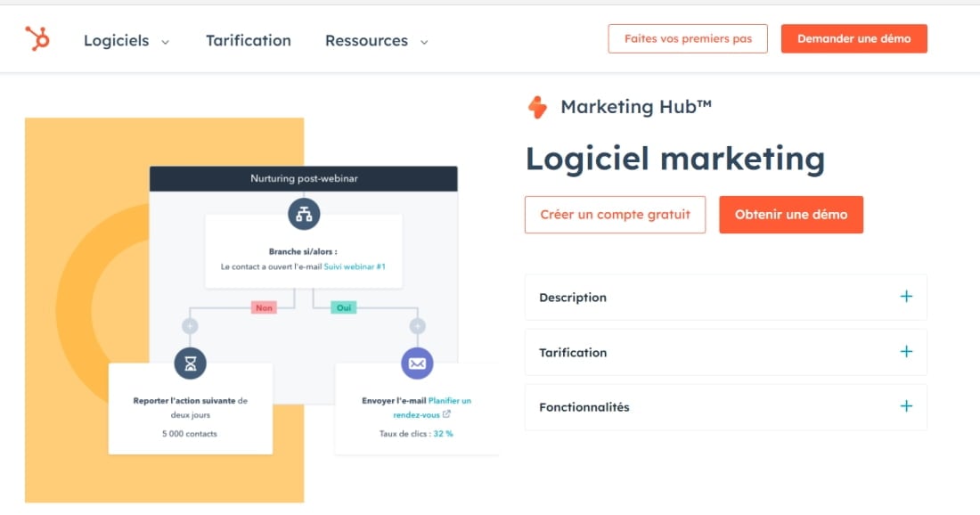Open the Logiciels dropdown chevron

165,43
